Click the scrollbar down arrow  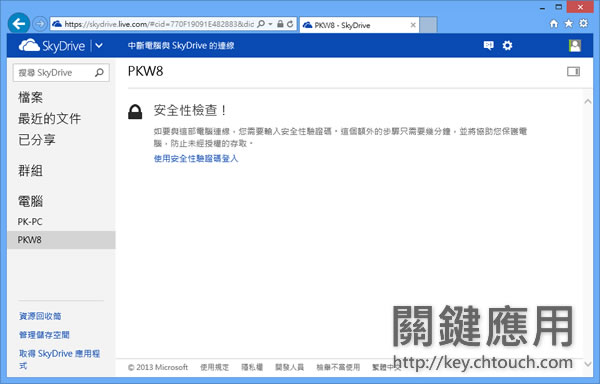click(588, 364)
